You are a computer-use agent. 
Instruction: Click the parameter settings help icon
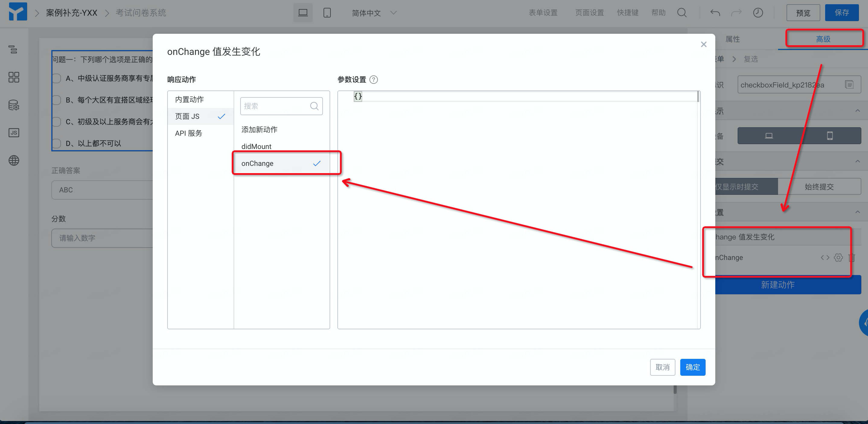pyautogui.click(x=373, y=80)
